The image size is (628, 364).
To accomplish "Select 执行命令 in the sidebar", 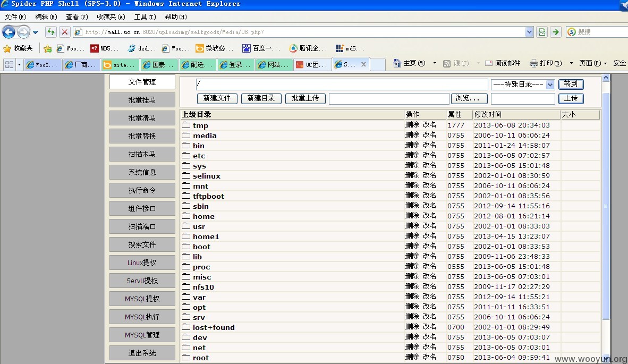I will pos(142,190).
